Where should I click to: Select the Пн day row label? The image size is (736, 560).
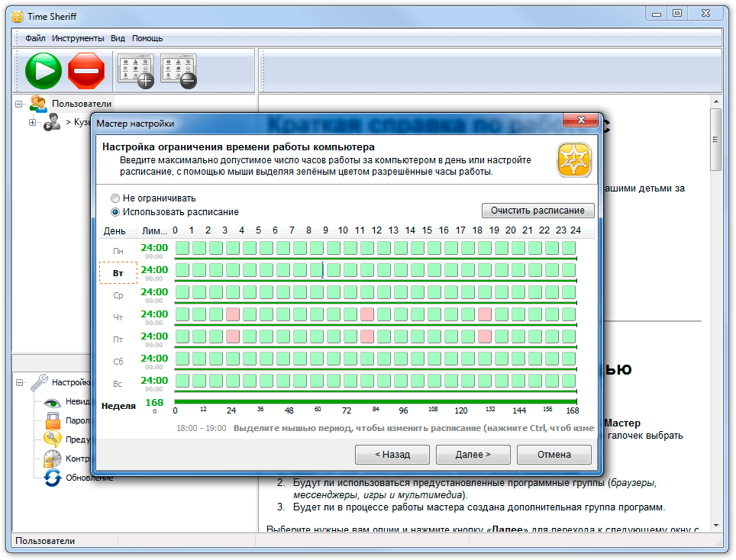click(118, 251)
